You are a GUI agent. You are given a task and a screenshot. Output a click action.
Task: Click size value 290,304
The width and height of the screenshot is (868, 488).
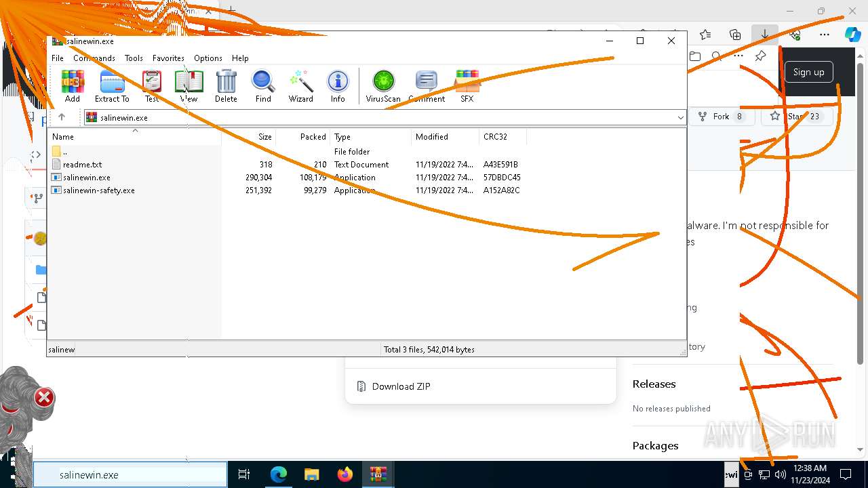point(258,178)
